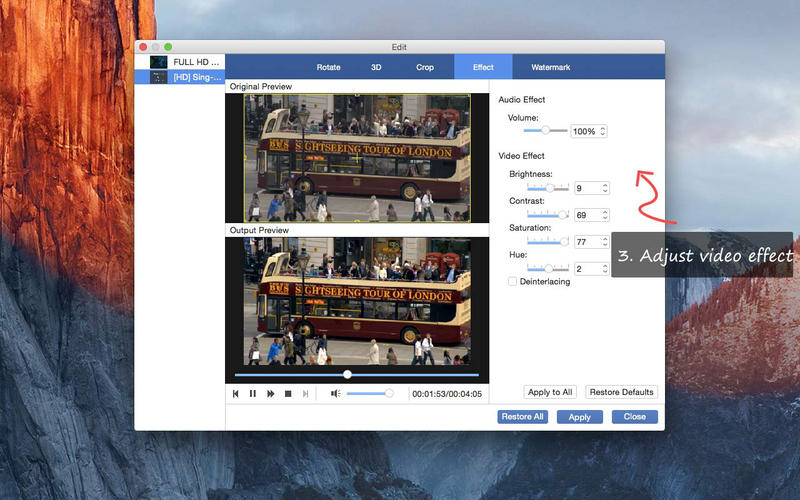Click the Hue slider
The height and width of the screenshot is (500, 800).
(x=547, y=268)
